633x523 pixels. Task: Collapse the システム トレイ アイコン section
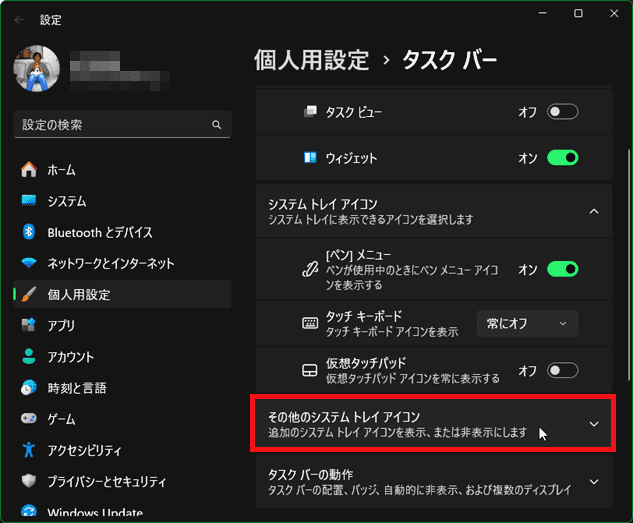[593, 211]
